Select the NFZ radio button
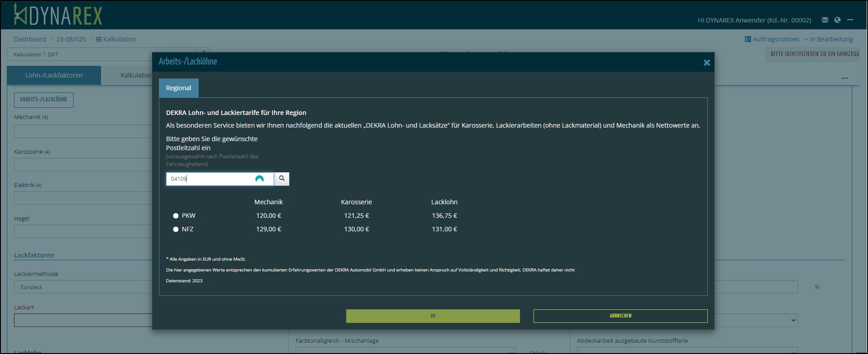This screenshot has height=354, width=868. pyautogui.click(x=176, y=229)
